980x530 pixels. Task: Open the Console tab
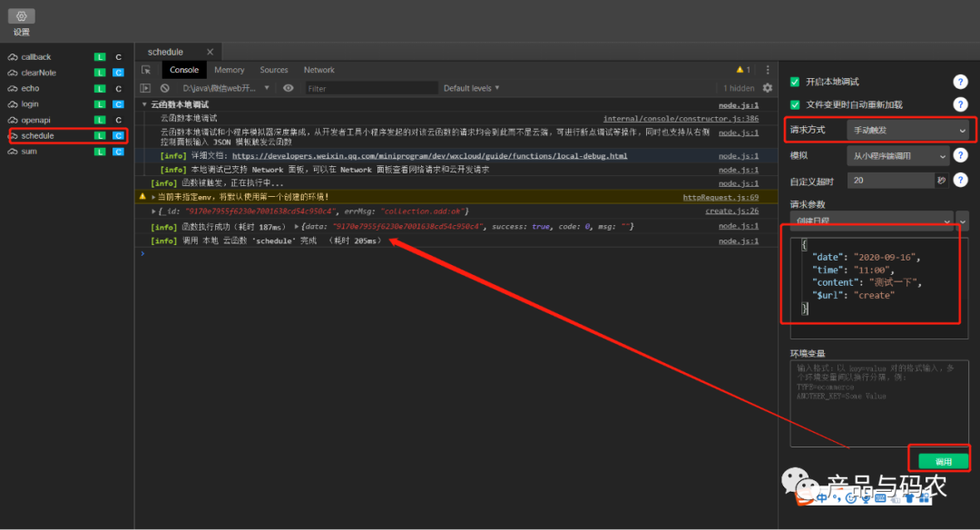[183, 70]
